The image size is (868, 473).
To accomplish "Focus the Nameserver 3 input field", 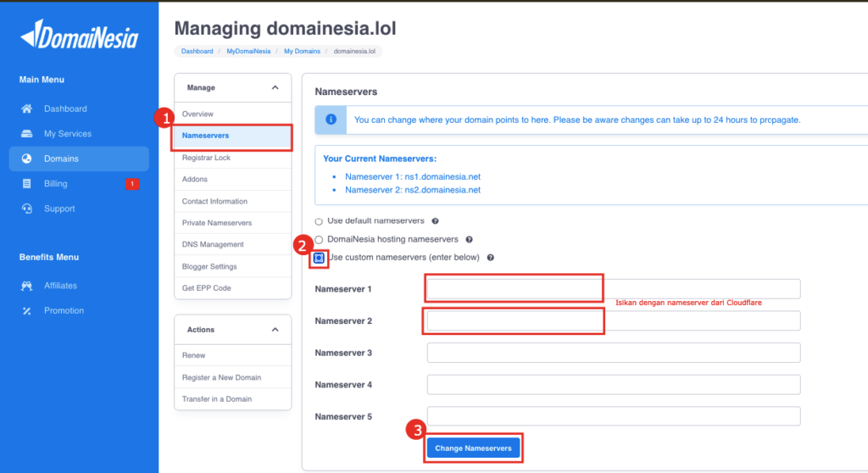I will click(614, 353).
